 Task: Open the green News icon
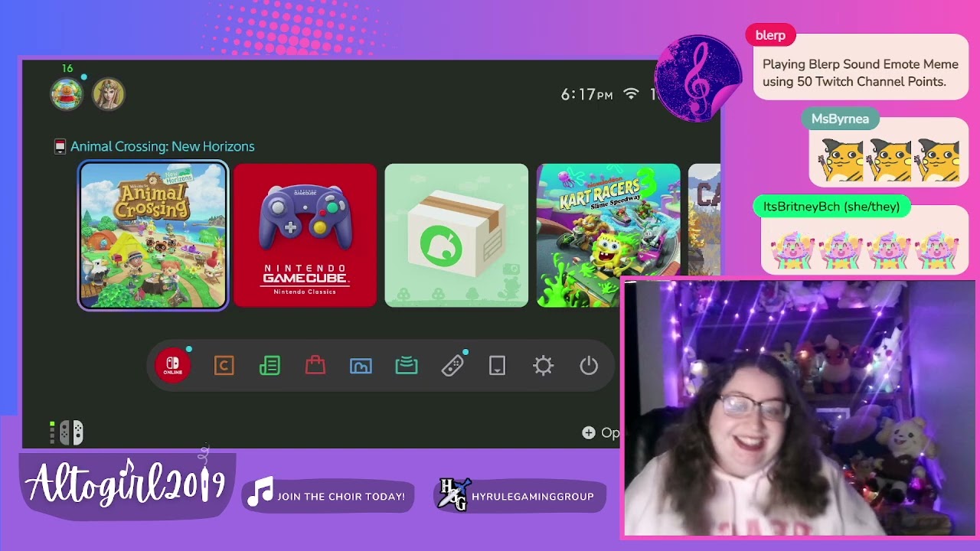click(269, 366)
